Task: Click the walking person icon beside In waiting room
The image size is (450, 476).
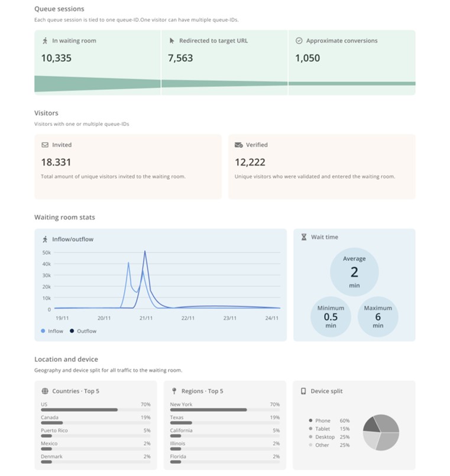Action: 44,41
